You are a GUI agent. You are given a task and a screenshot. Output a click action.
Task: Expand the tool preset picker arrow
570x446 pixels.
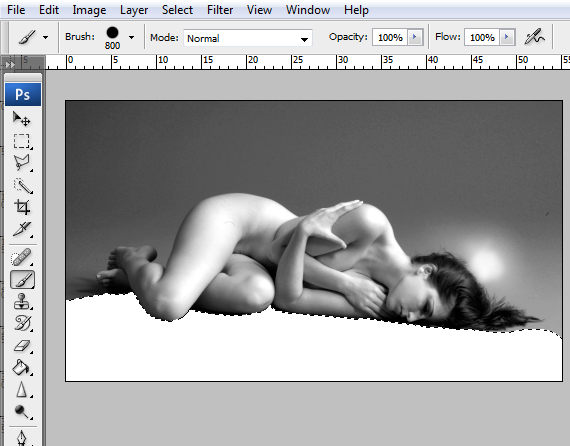coord(45,37)
